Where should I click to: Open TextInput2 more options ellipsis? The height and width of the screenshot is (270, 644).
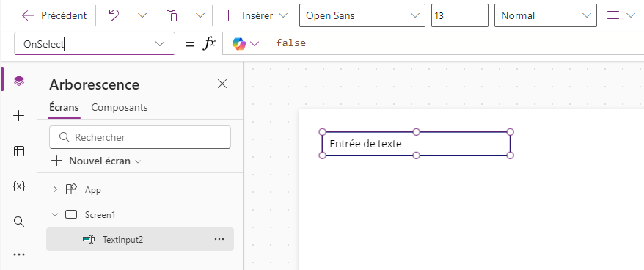click(219, 239)
